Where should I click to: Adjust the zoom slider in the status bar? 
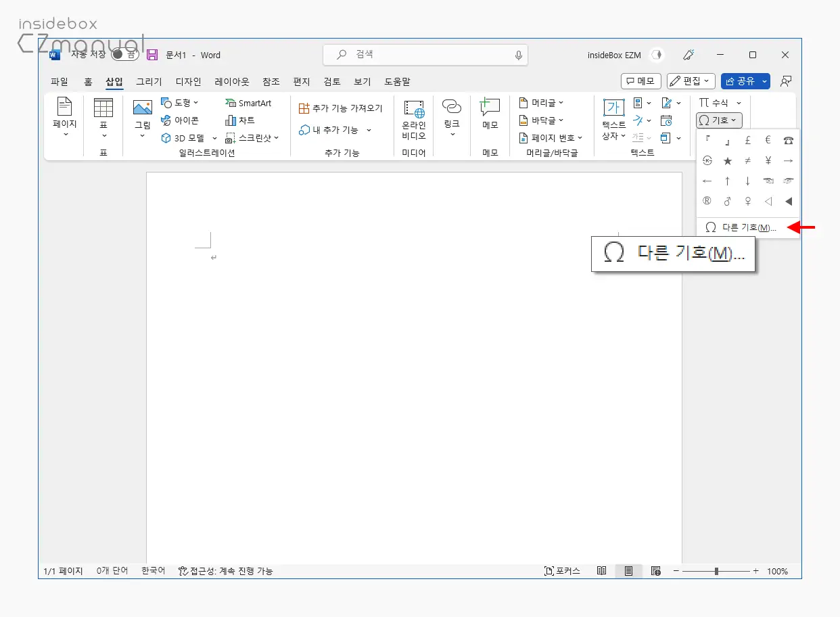point(715,570)
